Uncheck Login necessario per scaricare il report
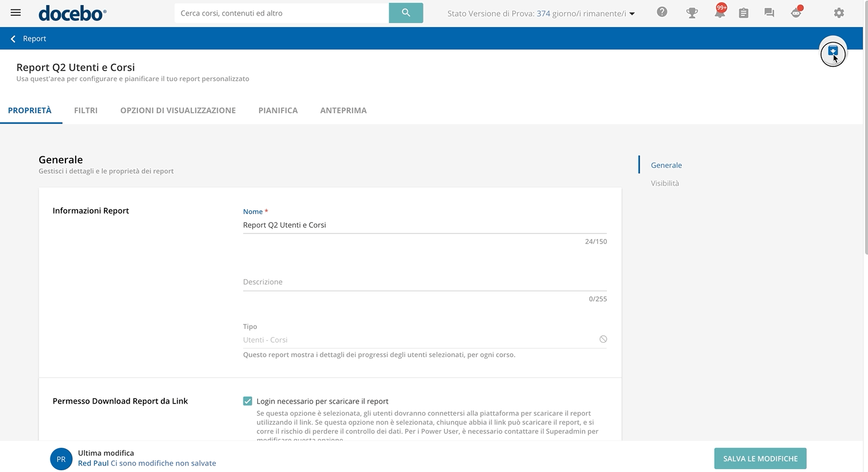Image resolution: width=868 pixels, height=472 pixels. (x=248, y=401)
